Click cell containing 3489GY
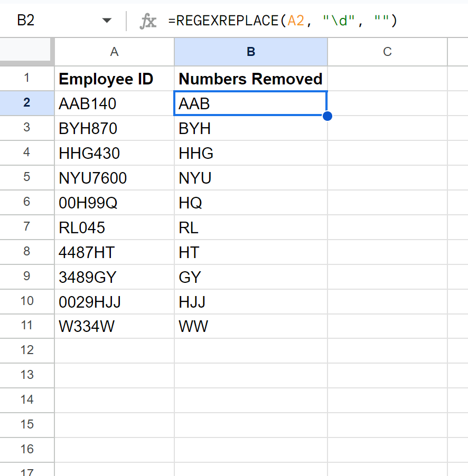Image resolution: width=468 pixels, height=476 pixels. point(114,277)
